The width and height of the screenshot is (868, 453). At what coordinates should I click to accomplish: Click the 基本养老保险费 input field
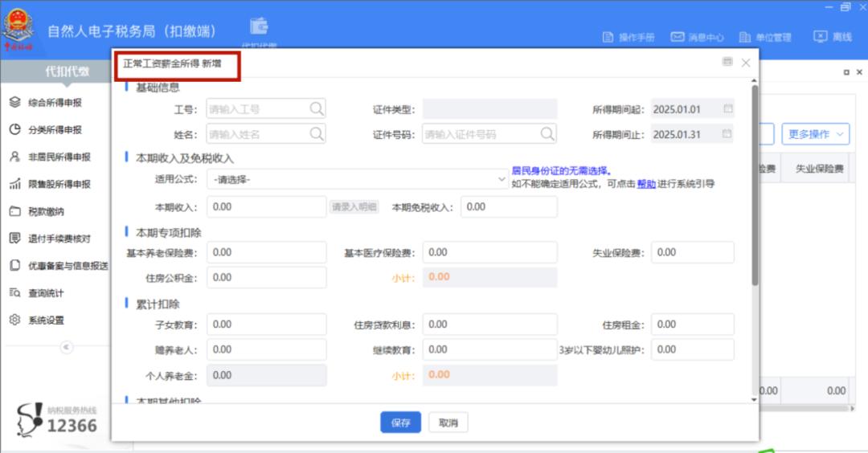tap(266, 252)
